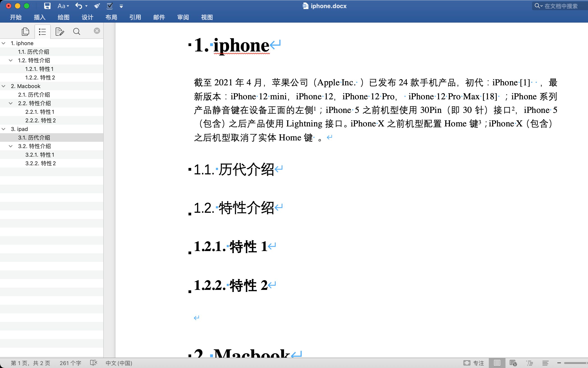588x368 pixels.
Task: Open the 视图 ribbon tab
Action: point(207,17)
